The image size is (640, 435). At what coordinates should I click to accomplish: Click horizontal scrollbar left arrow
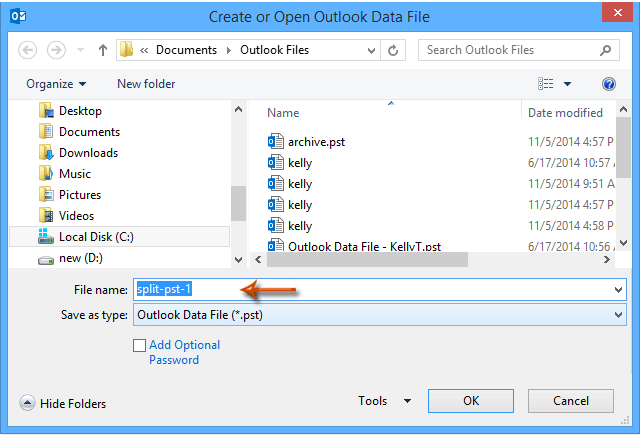pyautogui.click(x=258, y=260)
